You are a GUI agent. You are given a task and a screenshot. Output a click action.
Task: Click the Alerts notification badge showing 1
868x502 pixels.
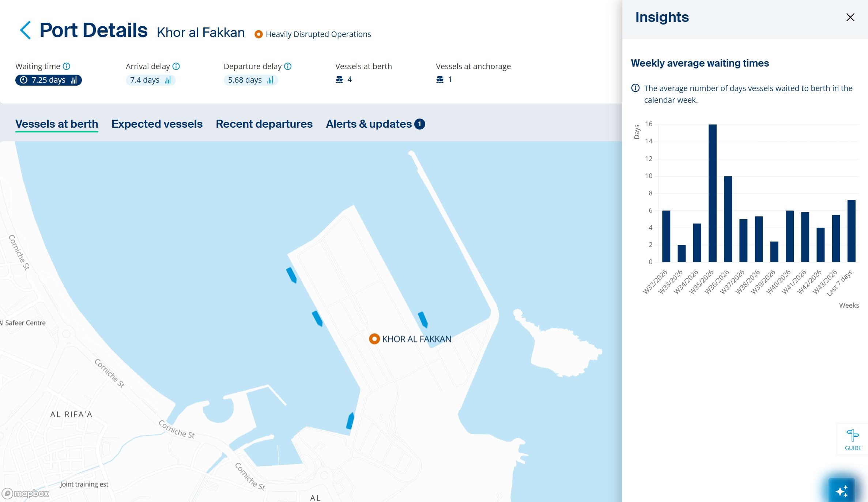point(420,124)
